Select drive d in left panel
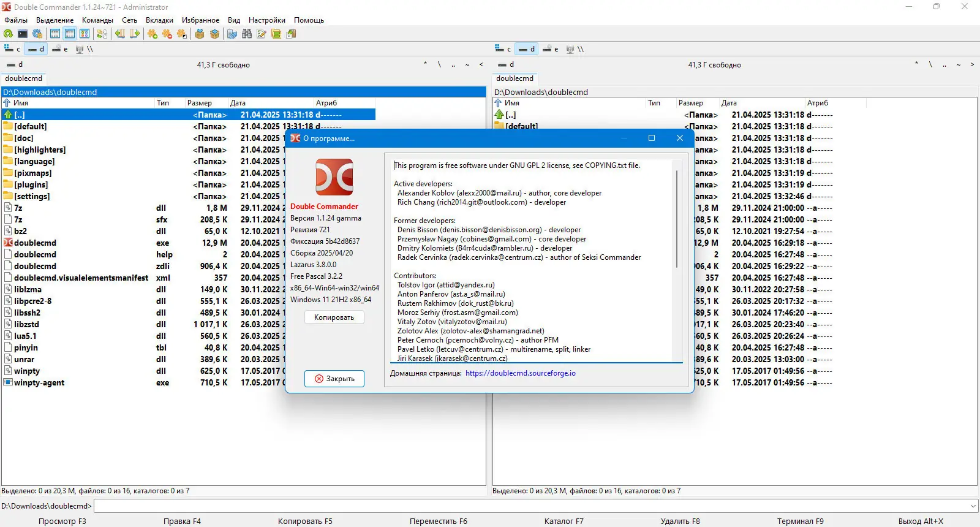This screenshot has width=980, height=527. click(36, 49)
